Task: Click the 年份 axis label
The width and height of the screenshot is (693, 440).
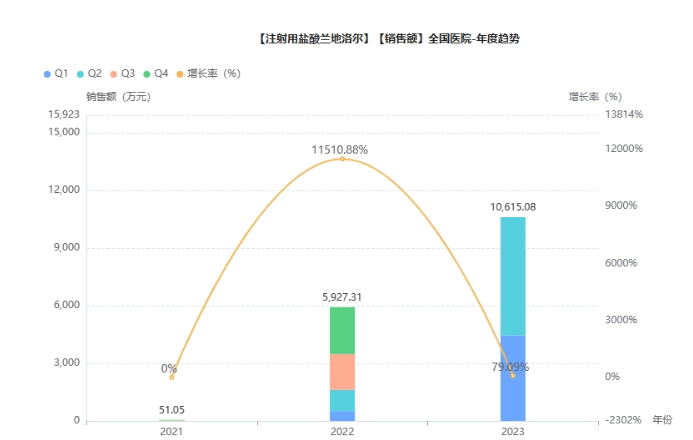Action: (662, 420)
